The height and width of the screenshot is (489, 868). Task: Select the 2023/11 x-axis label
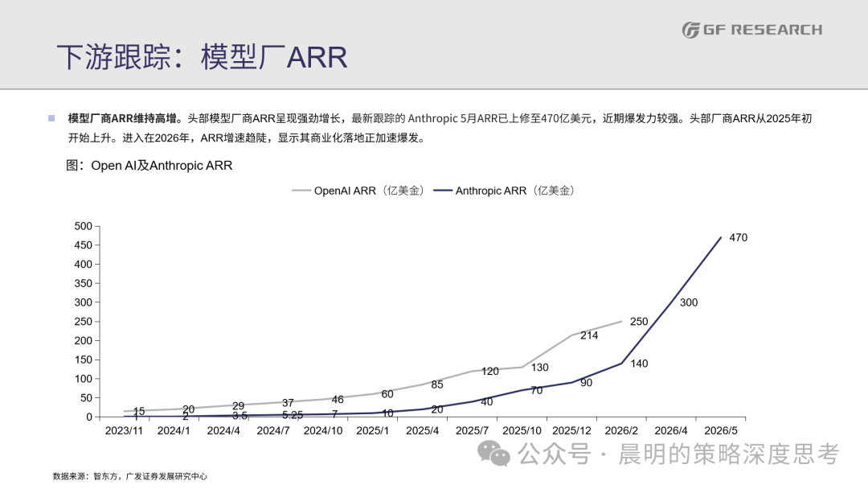coord(124,430)
